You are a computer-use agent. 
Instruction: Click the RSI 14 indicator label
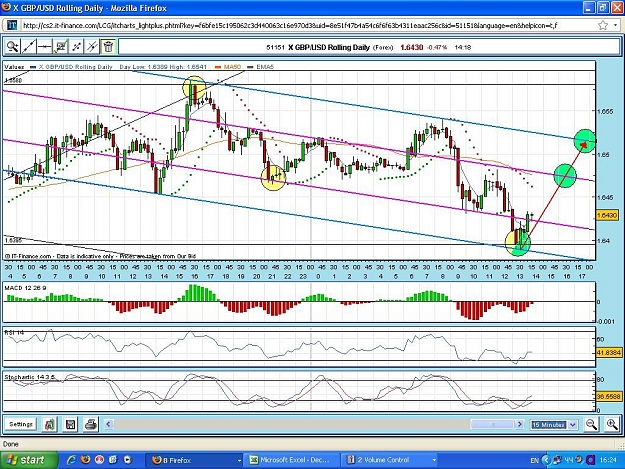coord(14,332)
